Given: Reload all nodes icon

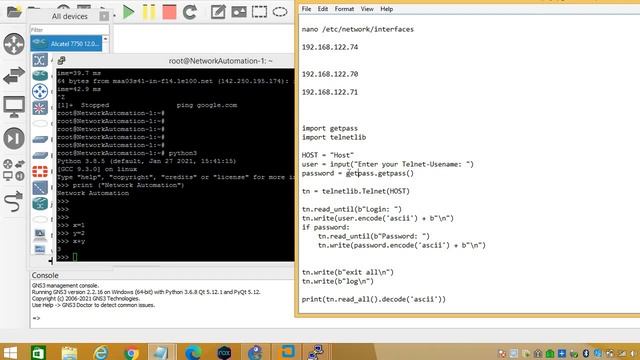Looking at the screenshot, I should (x=190, y=12).
